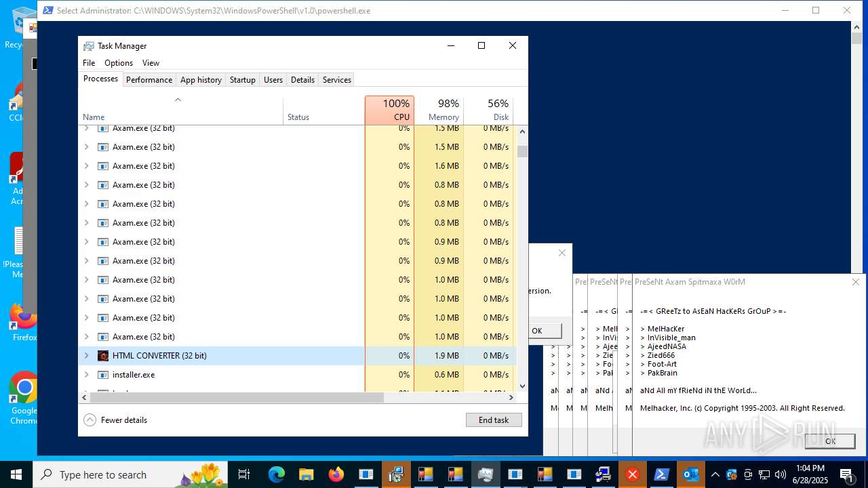
Task: Open the Options menu in Task Manager
Action: (x=119, y=63)
